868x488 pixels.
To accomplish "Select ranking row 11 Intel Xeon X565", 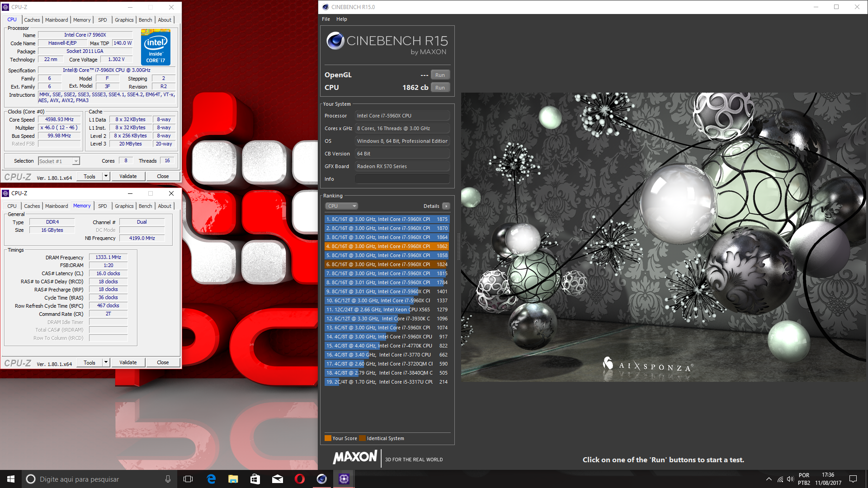I will [387, 310].
